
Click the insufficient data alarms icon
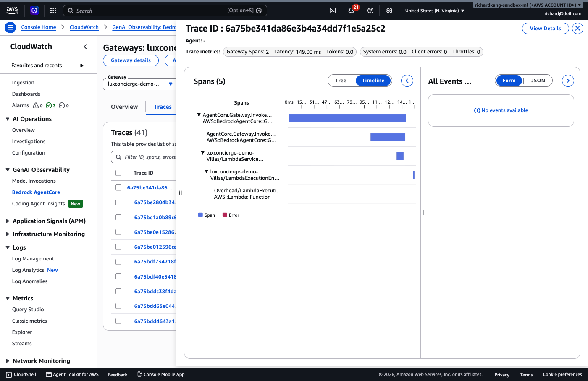pyautogui.click(x=62, y=105)
